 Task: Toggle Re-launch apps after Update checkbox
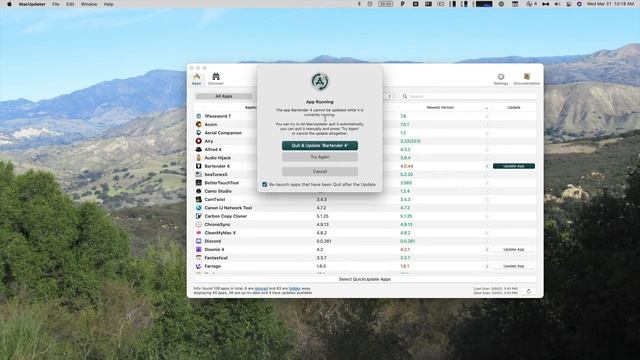(264, 184)
